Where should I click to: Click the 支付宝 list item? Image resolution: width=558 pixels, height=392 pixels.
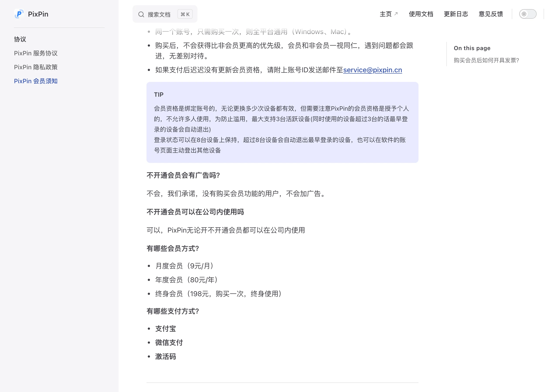pyautogui.click(x=165, y=329)
